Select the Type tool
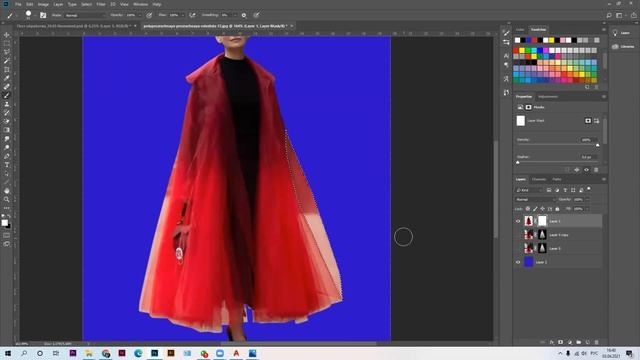This screenshot has width=640, height=360. pos(7,165)
